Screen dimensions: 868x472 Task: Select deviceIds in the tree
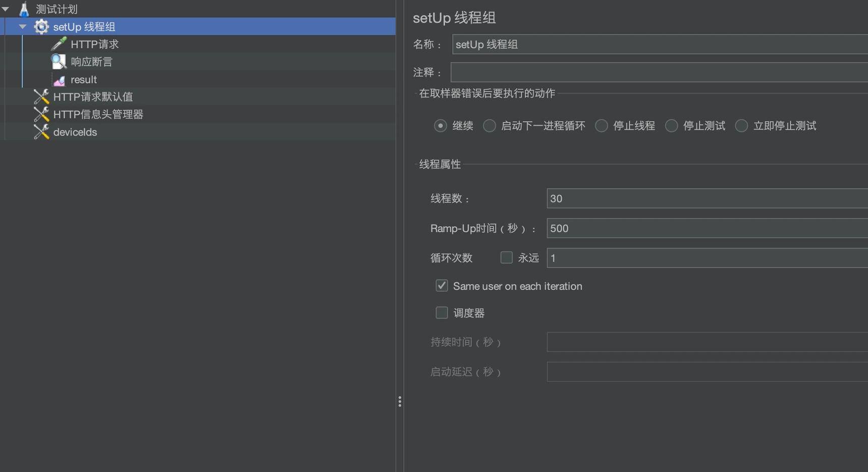click(x=75, y=132)
